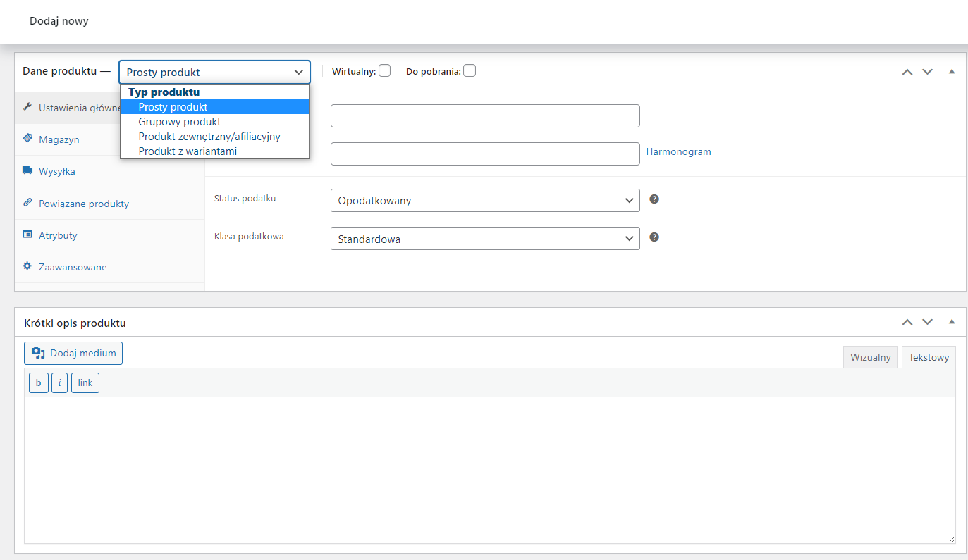The height and width of the screenshot is (560, 968).
Task: Click the bold b toolbar button
Action: [38, 383]
